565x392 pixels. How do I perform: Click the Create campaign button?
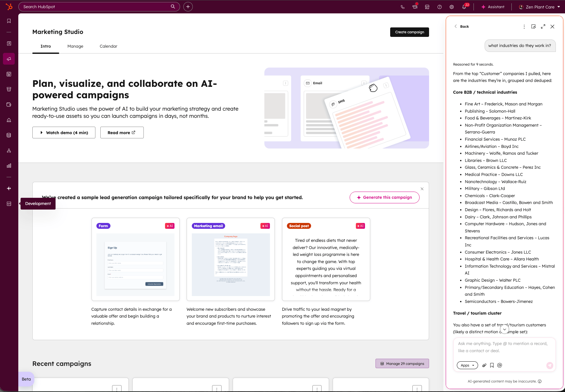point(409,32)
